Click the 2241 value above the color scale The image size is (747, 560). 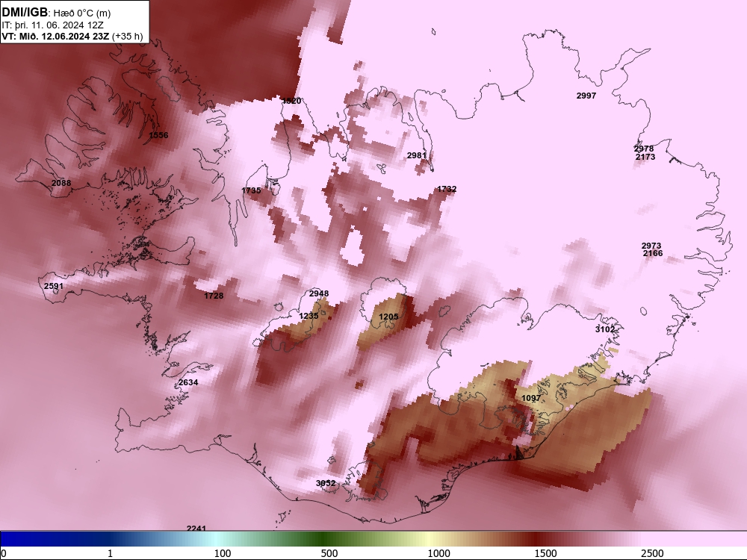196,528
